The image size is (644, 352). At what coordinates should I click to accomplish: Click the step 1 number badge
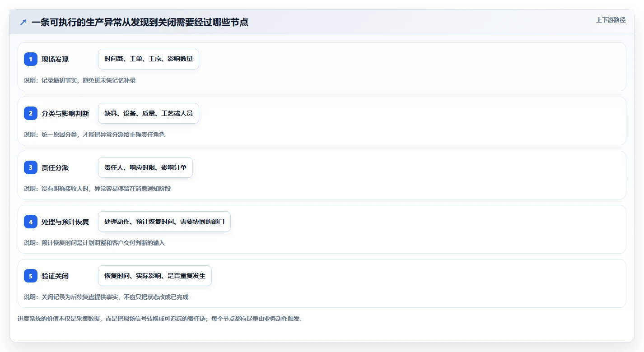point(31,59)
